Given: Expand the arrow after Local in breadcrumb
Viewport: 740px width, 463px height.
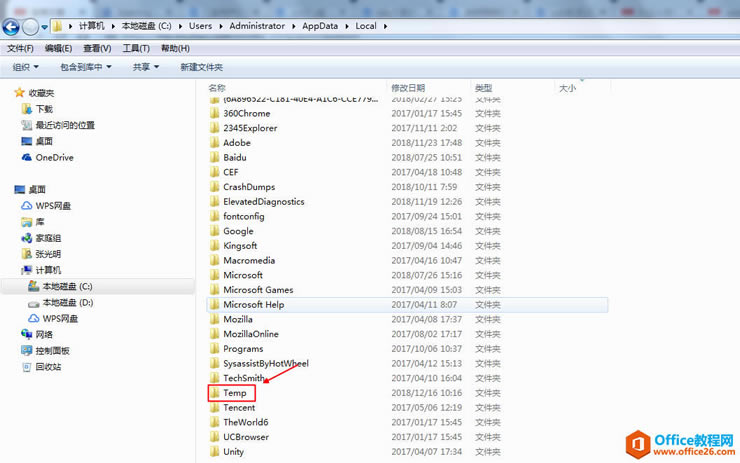Looking at the screenshot, I should pyautogui.click(x=385, y=26).
